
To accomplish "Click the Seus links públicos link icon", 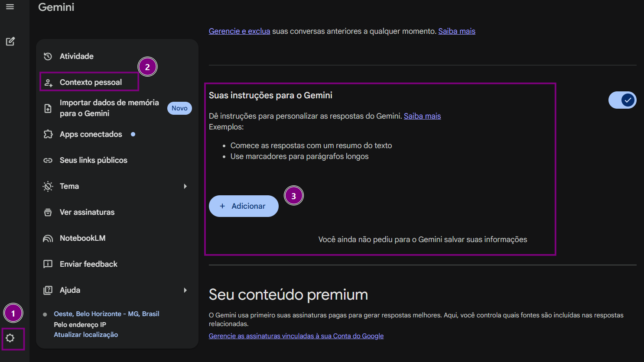I will (48, 160).
